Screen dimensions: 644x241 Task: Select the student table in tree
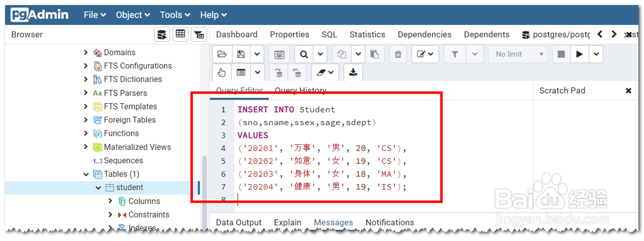pos(130,188)
